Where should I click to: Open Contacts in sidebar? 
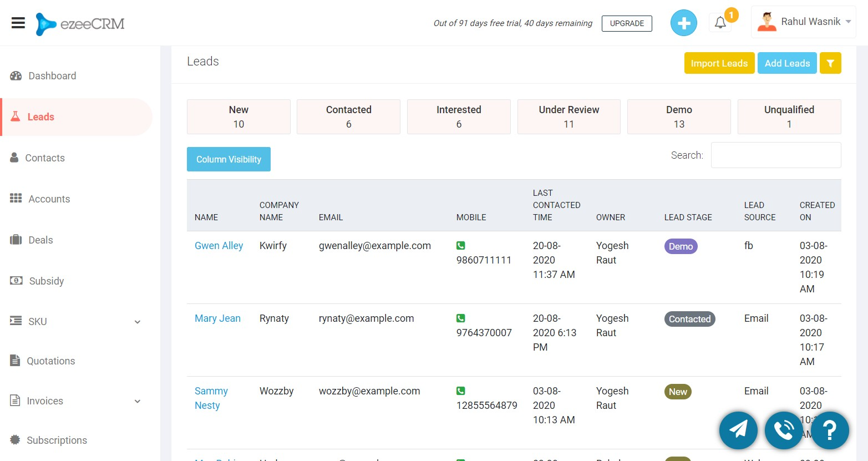coord(45,158)
